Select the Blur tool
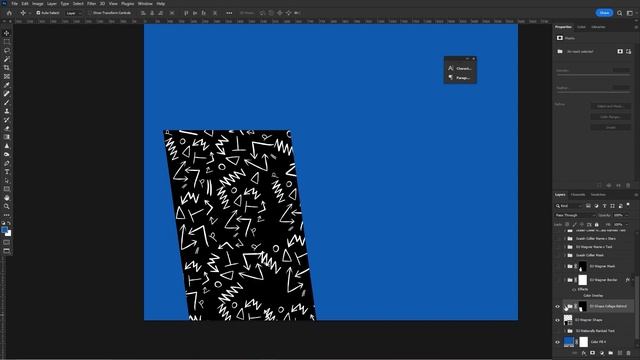The width and height of the screenshot is (640, 360). (7, 146)
